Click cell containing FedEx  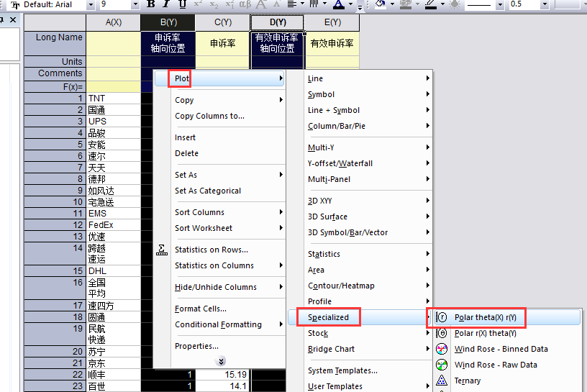pyautogui.click(x=114, y=224)
